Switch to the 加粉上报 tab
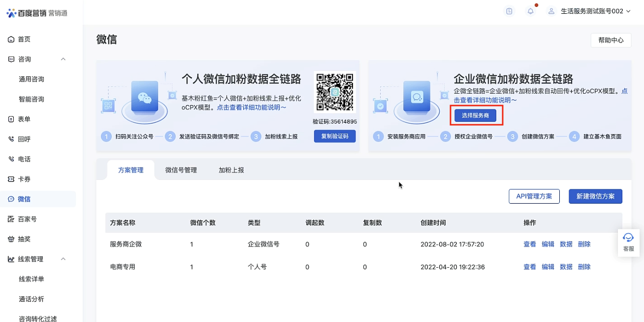Screen dimensions: 644x322 tap(231, 170)
